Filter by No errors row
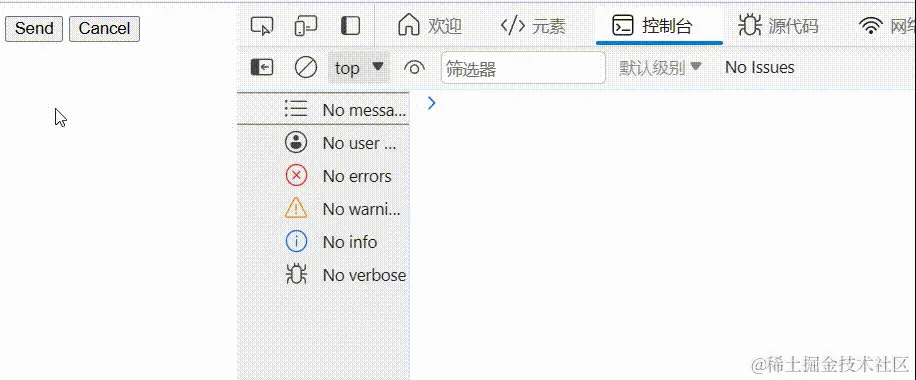Image resolution: width=916 pixels, height=380 pixels. pyautogui.click(x=323, y=176)
